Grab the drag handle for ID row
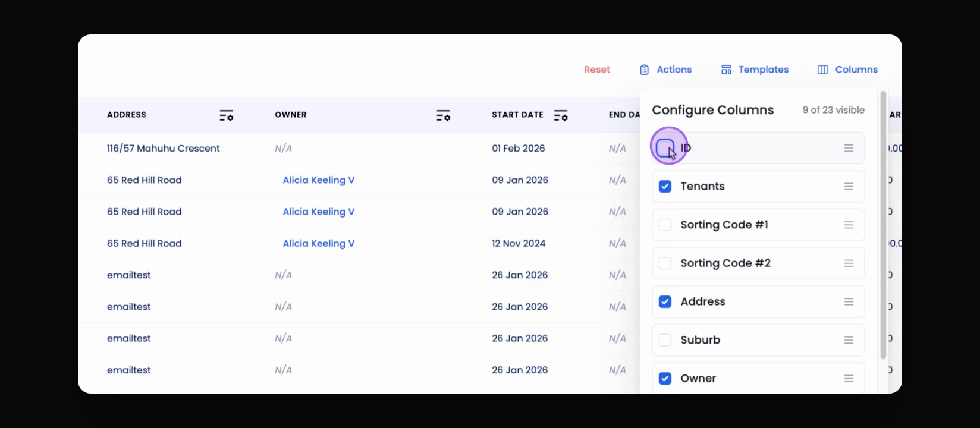The height and width of the screenshot is (428, 980). pyautogui.click(x=849, y=148)
